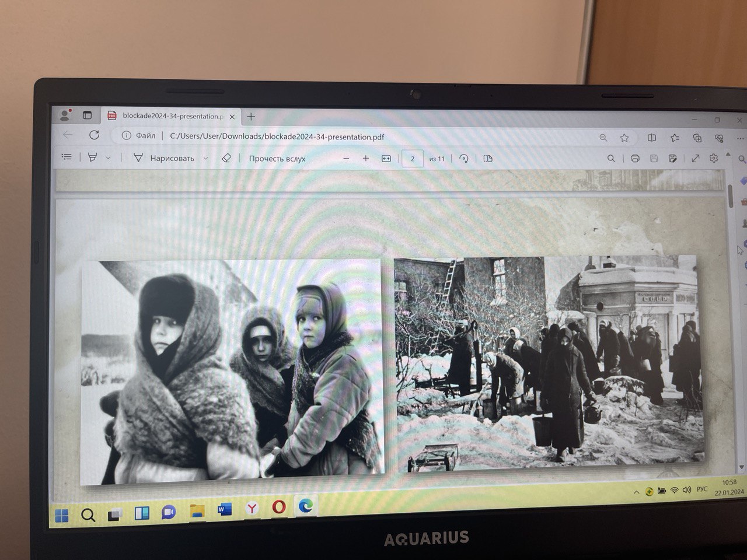The height and width of the screenshot is (560, 747).
Task: Launch Opera browser from taskbar
Action: [279, 508]
